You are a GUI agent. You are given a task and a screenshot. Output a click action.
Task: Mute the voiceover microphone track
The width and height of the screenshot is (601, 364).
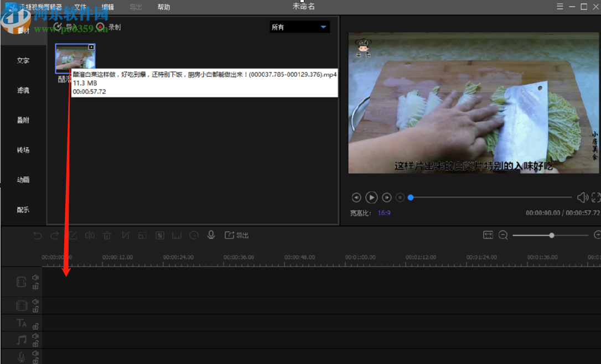pyautogui.click(x=35, y=353)
